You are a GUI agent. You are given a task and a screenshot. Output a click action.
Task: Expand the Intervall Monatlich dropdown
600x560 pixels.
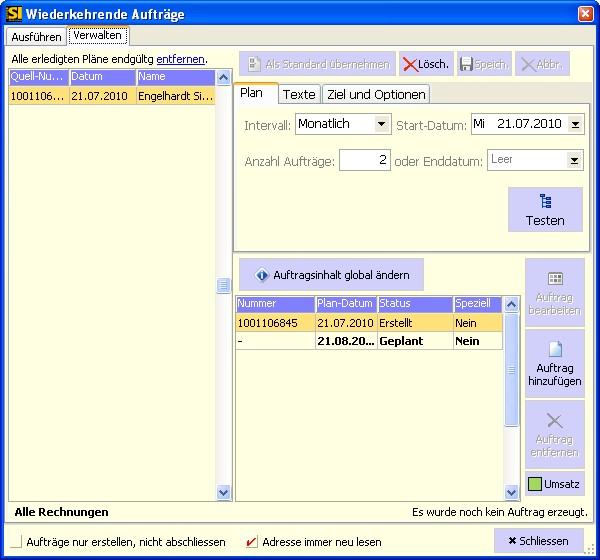(x=382, y=125)
